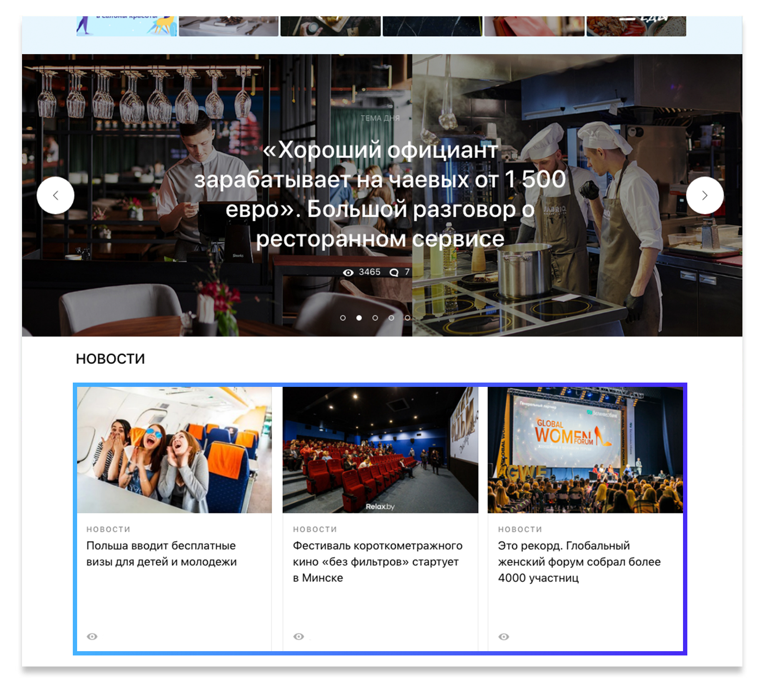Select the first carousel pagination dot

342,318
